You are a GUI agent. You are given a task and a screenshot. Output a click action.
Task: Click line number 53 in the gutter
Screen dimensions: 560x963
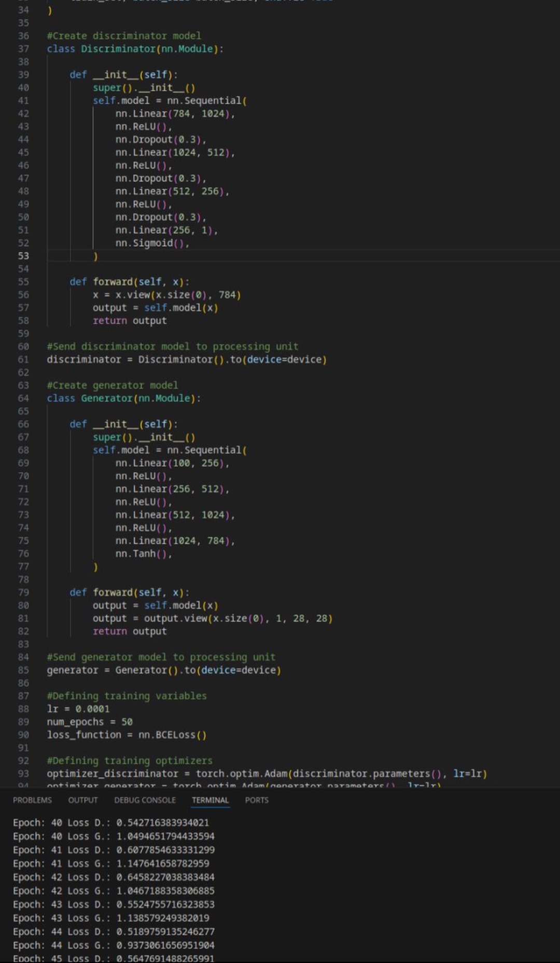coord(23,256)
